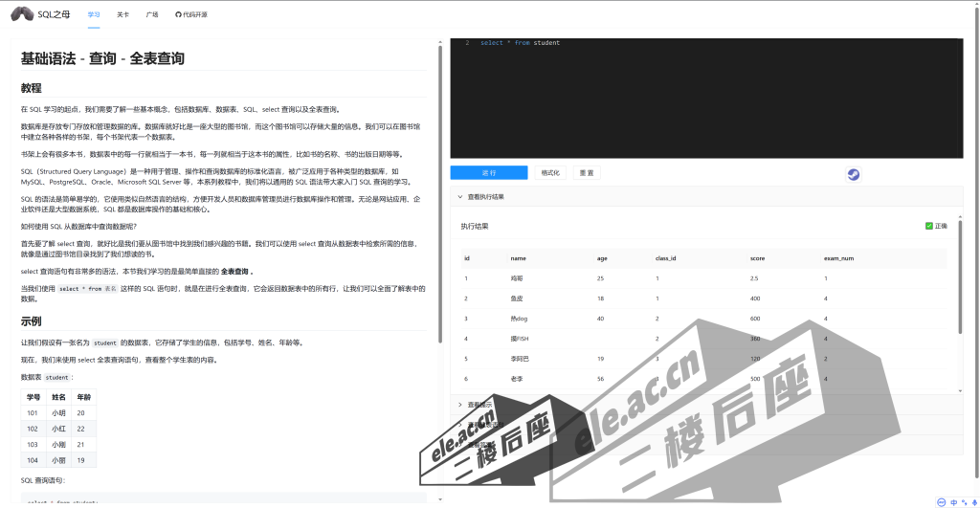
Task: Click the age cell '56'
Action: pos(601,379)
